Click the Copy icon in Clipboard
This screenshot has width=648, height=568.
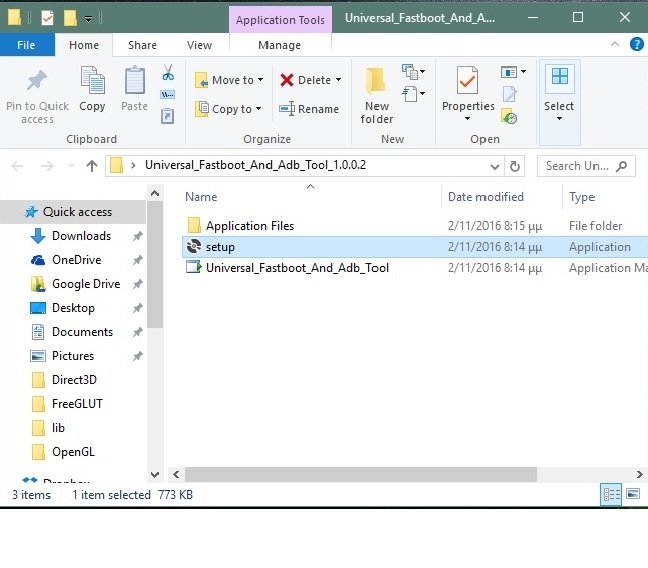tap(92, 89)
